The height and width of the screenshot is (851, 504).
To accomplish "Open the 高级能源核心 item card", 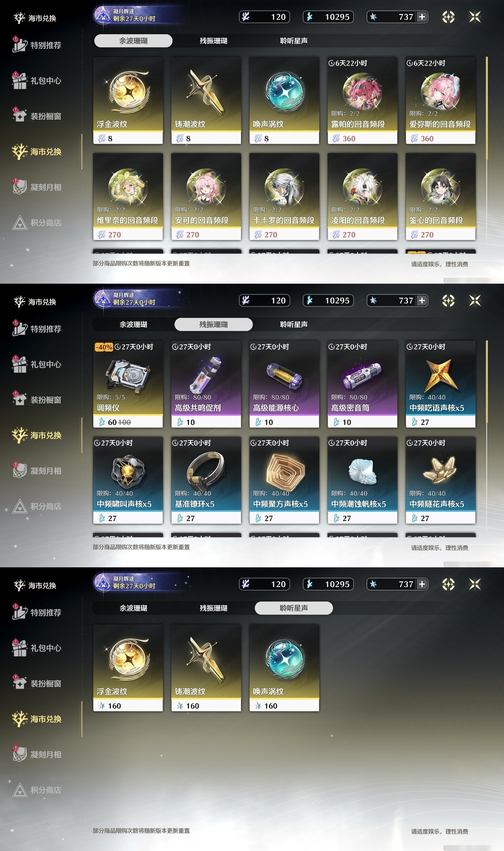I will 284,384.
